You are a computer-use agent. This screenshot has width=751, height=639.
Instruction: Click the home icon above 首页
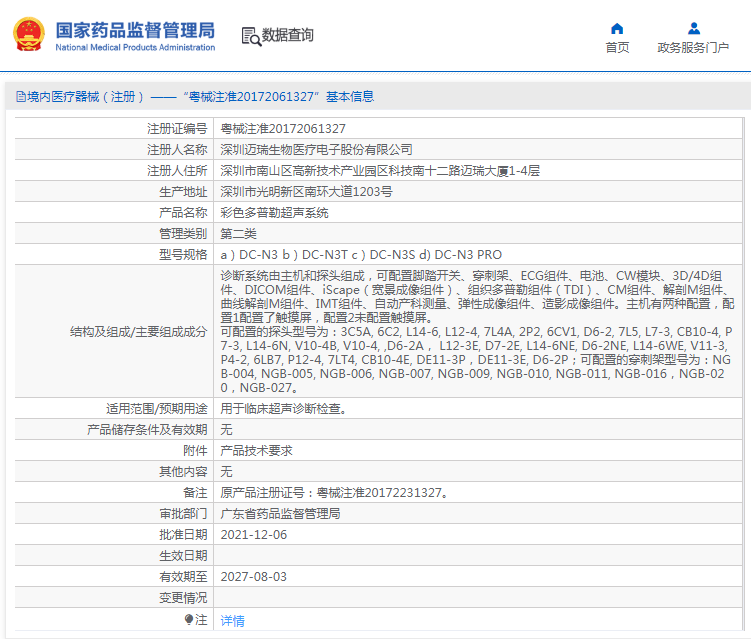617,28
